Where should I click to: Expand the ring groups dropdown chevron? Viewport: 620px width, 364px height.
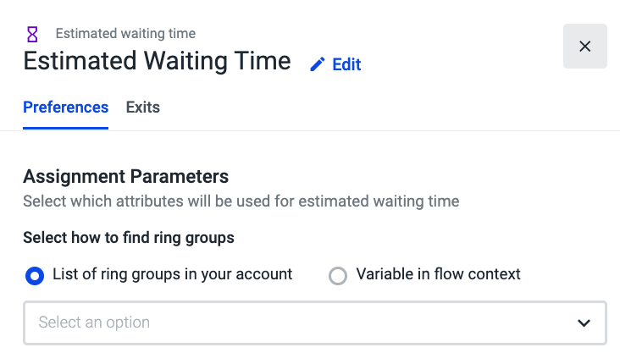(584, 323)
